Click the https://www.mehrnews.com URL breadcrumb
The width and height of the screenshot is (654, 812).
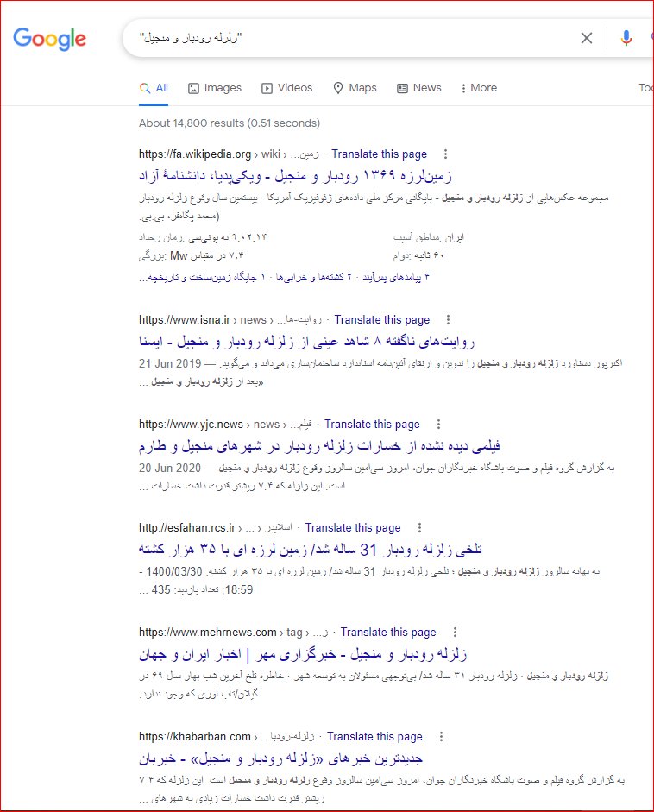(208, 632)
